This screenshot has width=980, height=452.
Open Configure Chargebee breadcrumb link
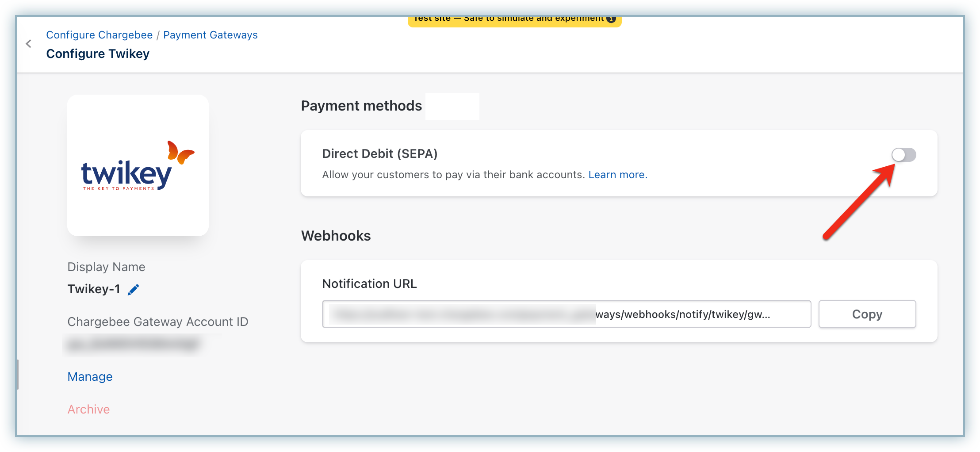pyautogui.click(x=99, y=35)
